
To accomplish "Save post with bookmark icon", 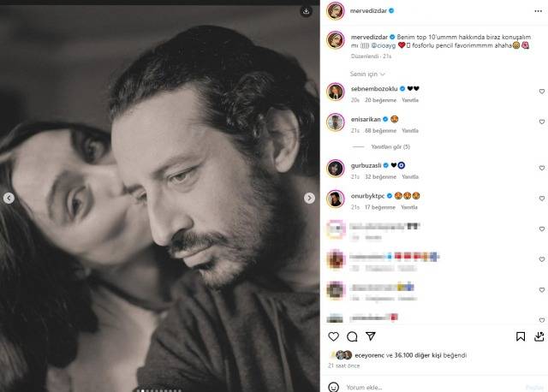I will [x=521, y=336].
